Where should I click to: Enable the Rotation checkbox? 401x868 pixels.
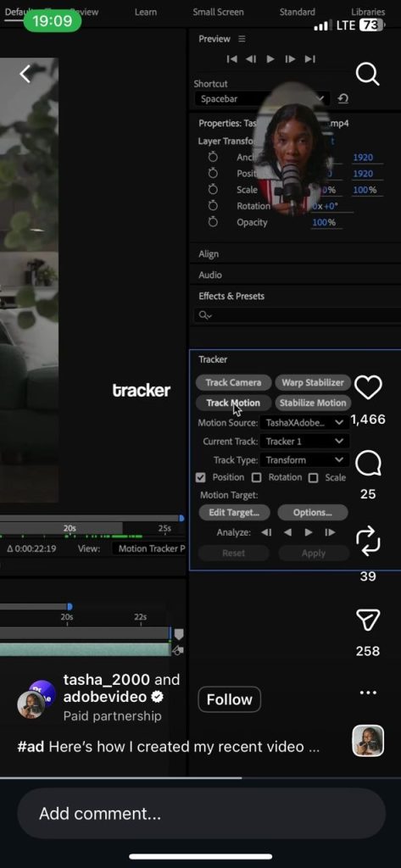point(256,477)
